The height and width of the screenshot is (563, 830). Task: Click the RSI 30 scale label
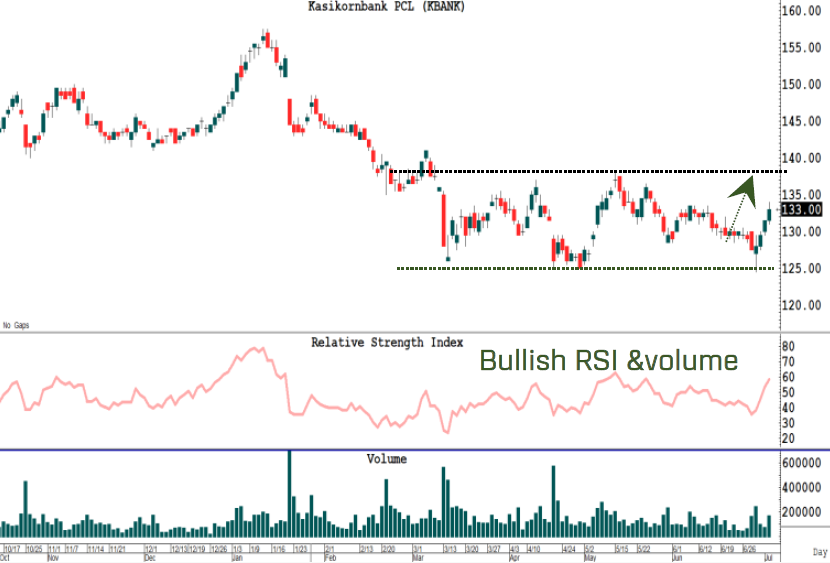(788, 423)
